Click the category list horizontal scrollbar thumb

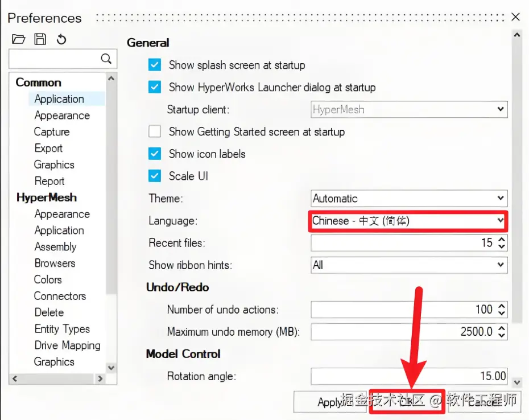[x=57, y=379]
